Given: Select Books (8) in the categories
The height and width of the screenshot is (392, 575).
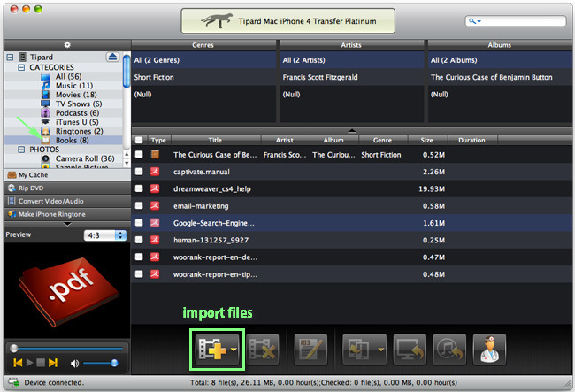Looking at the screenshot, I should tap(63, 140).
